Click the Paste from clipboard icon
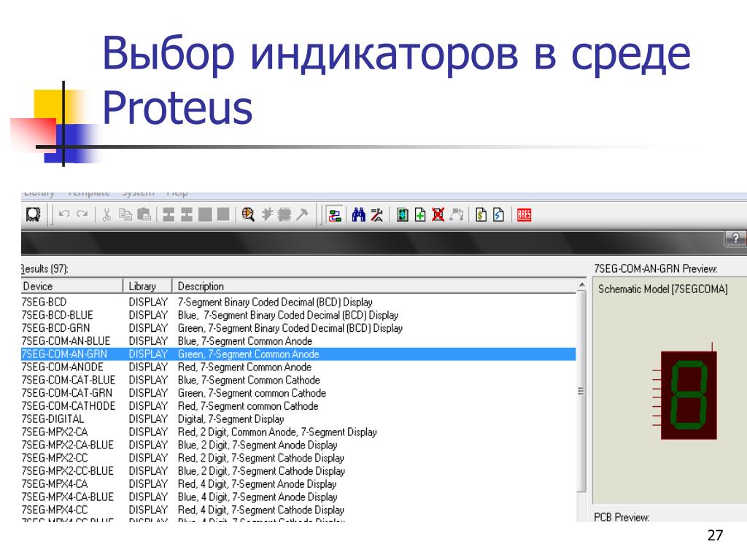This screenshot has height=560, width=747. coord(144,215)
